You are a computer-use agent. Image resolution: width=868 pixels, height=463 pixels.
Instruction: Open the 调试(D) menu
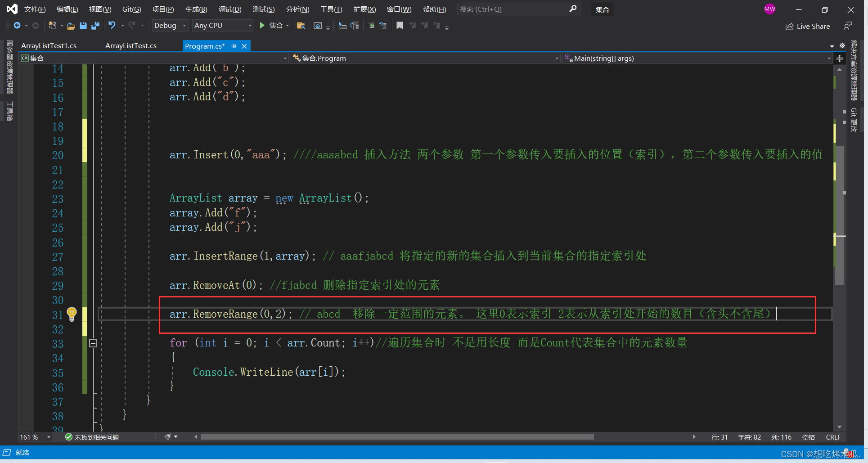click(230, 9)
